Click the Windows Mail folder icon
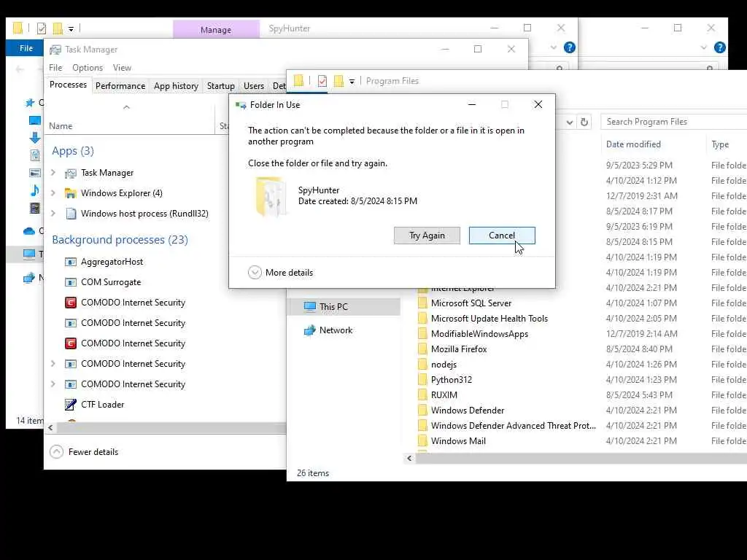Viewport: 747px width, 560px height. (422, 441)
